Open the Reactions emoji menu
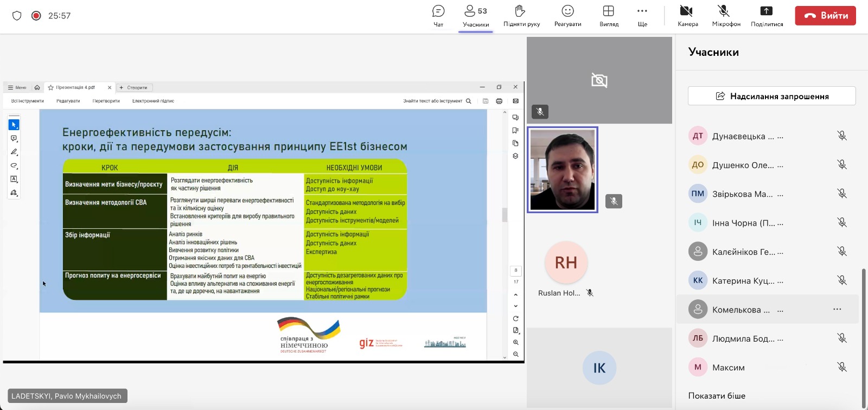The image size is (868, 410). 567,16
